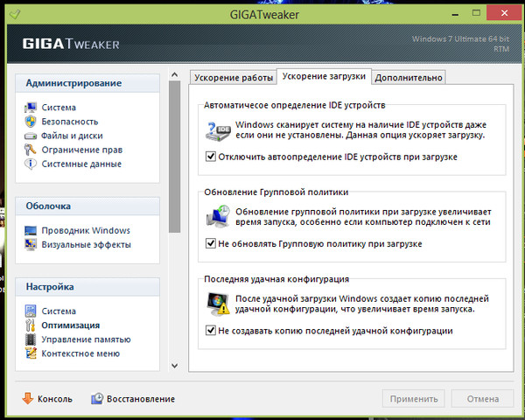Click the info balloon icon next to Системные данные
Viewport: 525px width, 420px height.
[x=31, y=164]
